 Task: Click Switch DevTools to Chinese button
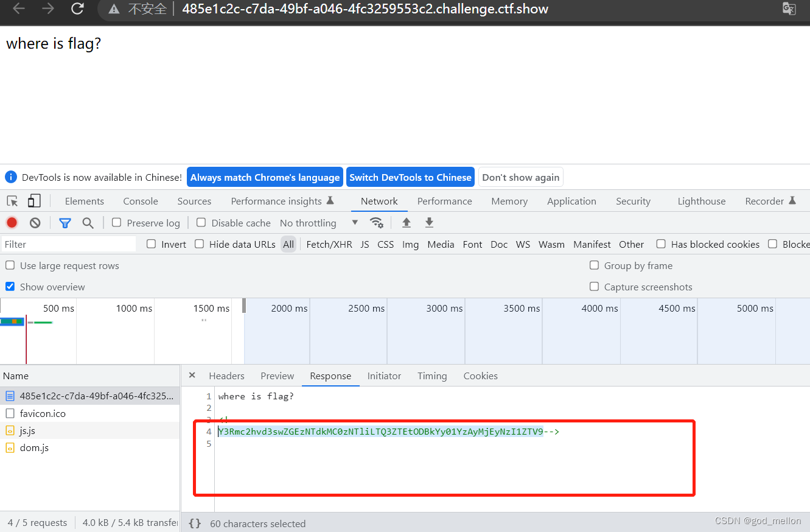[x=411, y=177]
